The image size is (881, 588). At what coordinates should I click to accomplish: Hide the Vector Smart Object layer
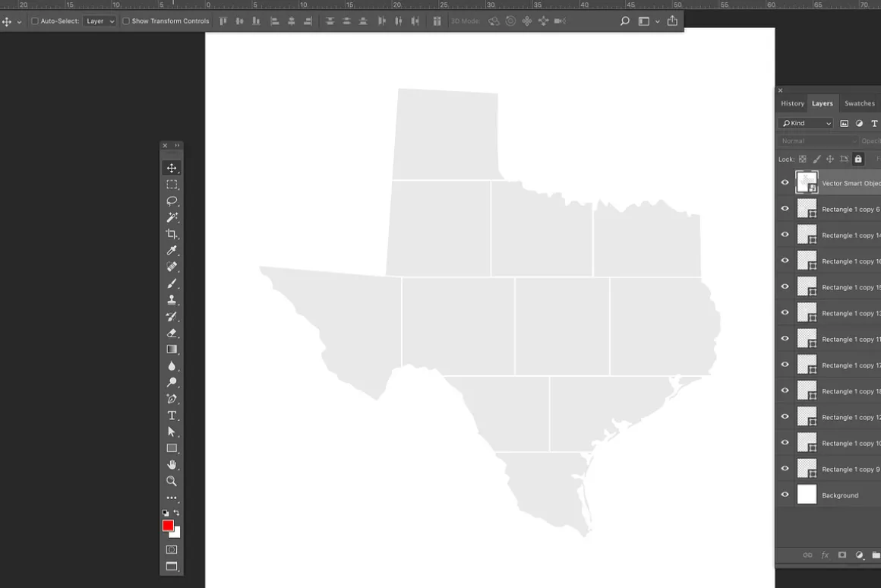[x=785, y=182]
